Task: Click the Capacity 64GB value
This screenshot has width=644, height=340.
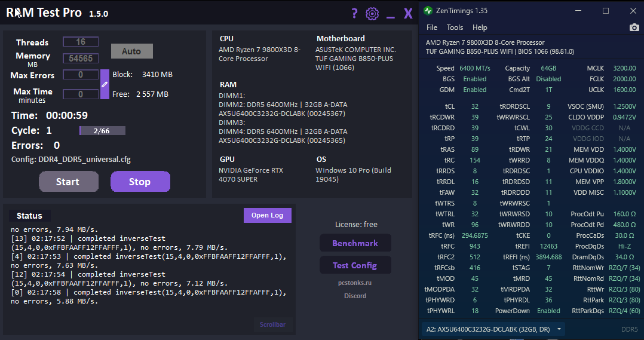Action: pyautogui.click(x=548, y=68)
